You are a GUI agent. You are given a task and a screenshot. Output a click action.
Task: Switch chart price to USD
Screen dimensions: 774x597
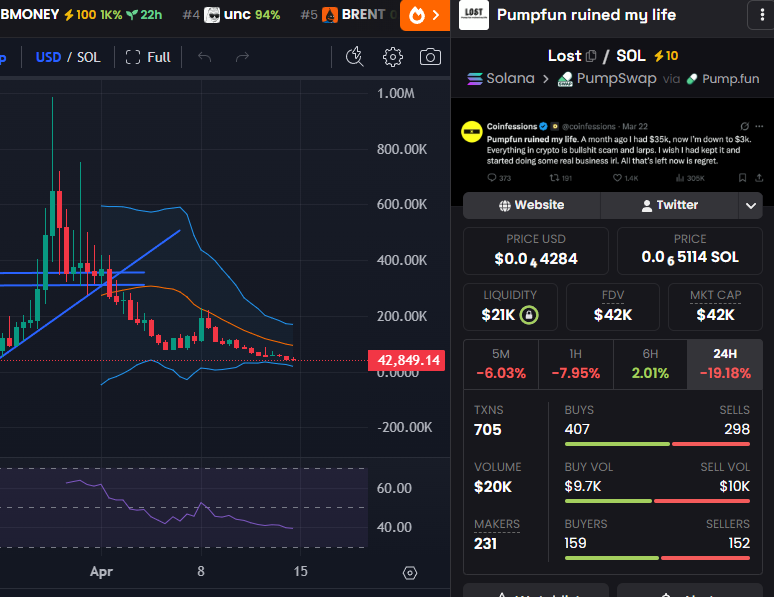[x=48, y=57]
